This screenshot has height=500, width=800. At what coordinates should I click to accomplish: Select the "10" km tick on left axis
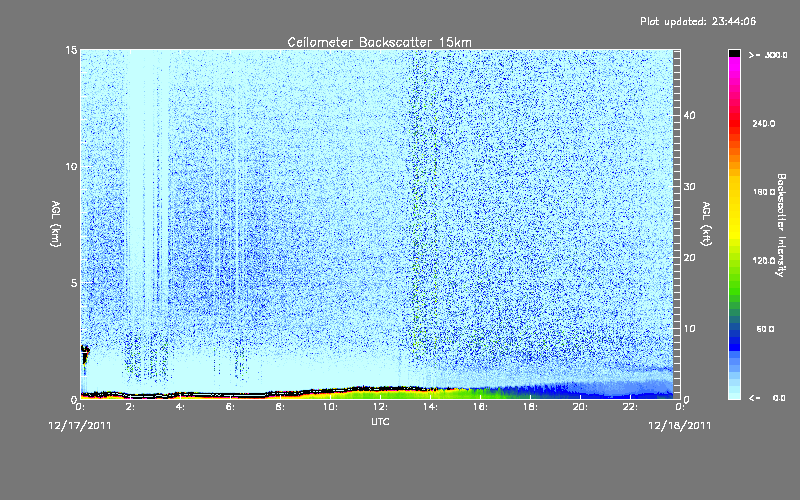[71, 167]
